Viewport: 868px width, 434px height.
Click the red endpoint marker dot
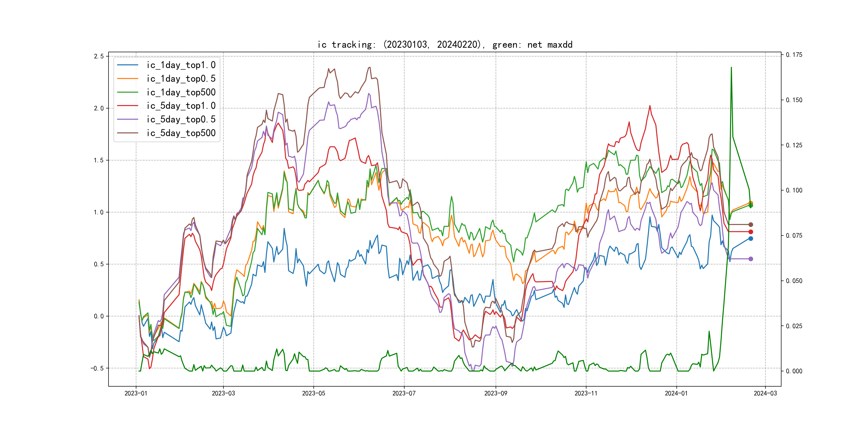click(751, 232)
